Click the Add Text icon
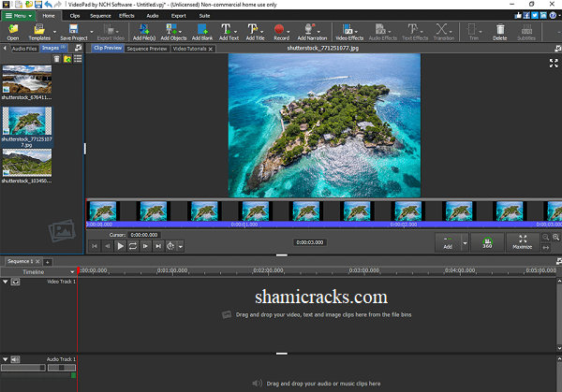This screenshot has width=562, height=392. click(x=229, y=32)
